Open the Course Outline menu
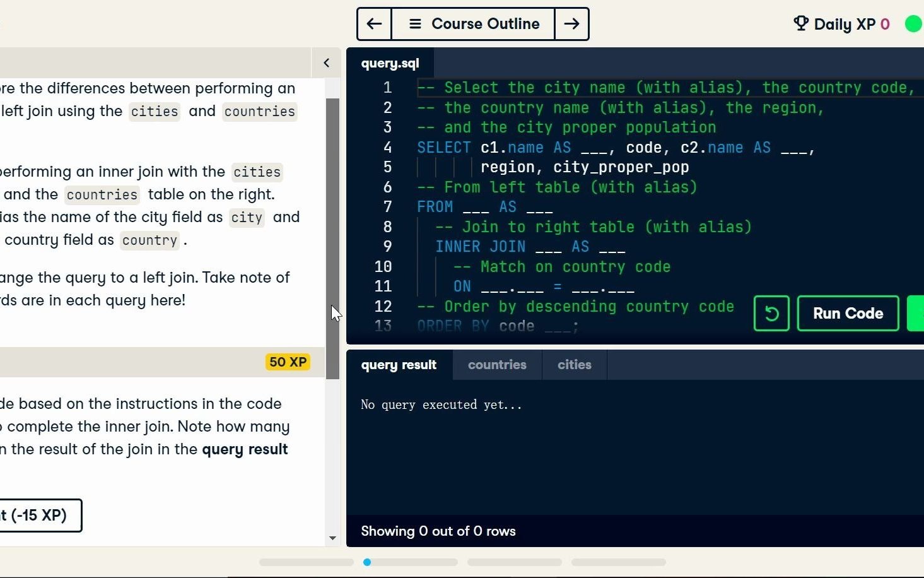Image resolution: width=924 pixels, height=578 pixels. pos(473,24)
